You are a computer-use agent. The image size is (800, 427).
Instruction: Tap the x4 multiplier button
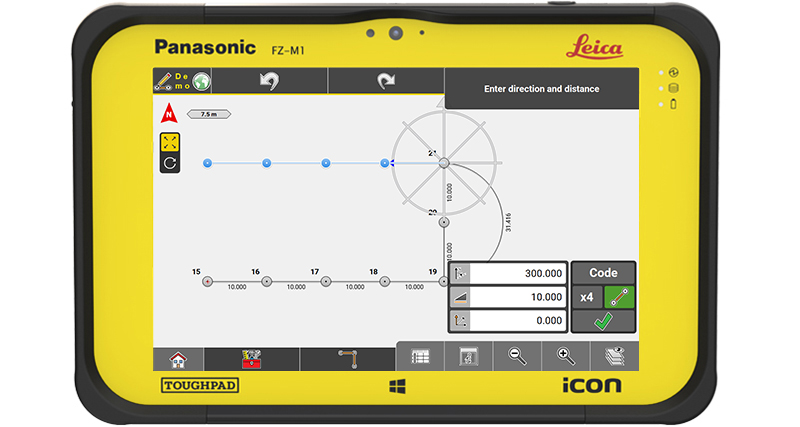(x=587, y=297)
